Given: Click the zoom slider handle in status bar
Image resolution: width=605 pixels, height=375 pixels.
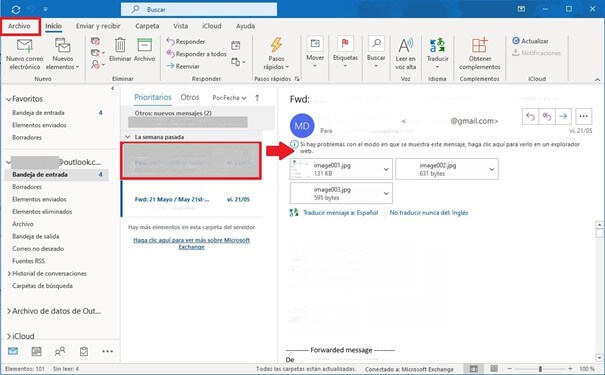Looking at the screenshot, I should (x=540, y=369).
